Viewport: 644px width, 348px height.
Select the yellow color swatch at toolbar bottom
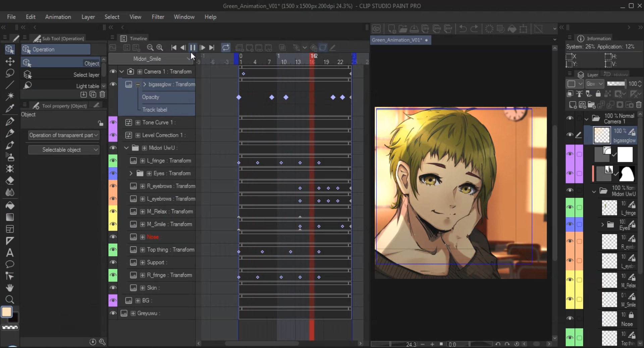[7, 312]
